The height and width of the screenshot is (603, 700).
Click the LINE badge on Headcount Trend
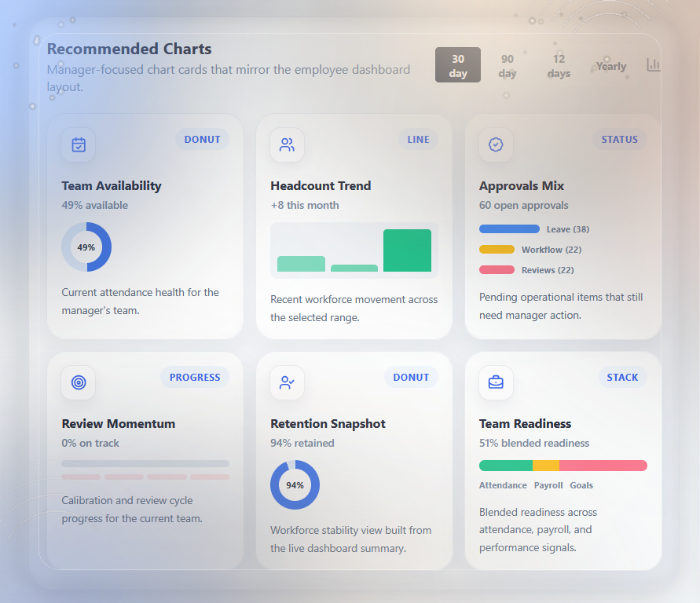[418, 140]
